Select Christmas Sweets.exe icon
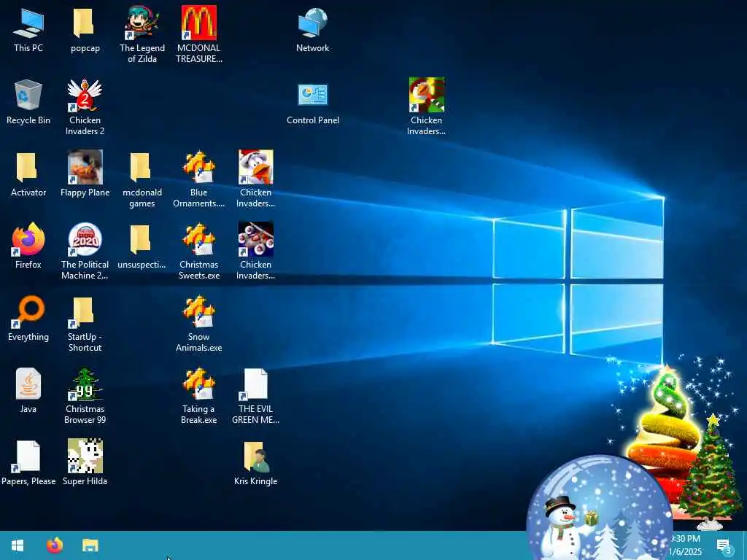The image size is (747, 560). pyautogui.click(x=198, y=252)
